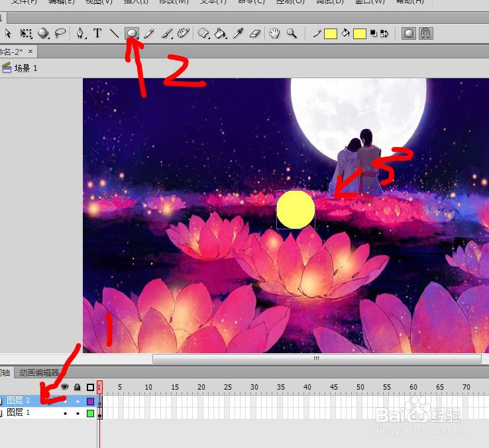
Task: Select the Deco tool
Action: pyautogui.click(x=184, y=32)
